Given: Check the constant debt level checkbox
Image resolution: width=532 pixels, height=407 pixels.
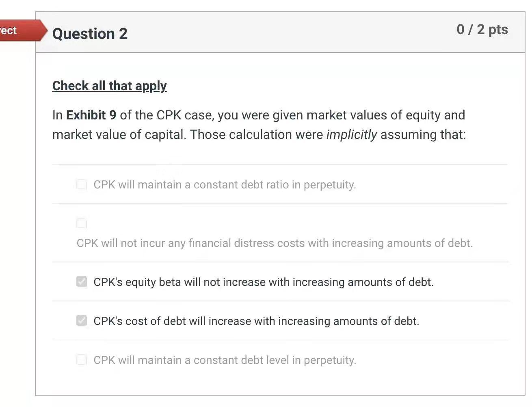Looking at the screenshot, I should point(82,359).
